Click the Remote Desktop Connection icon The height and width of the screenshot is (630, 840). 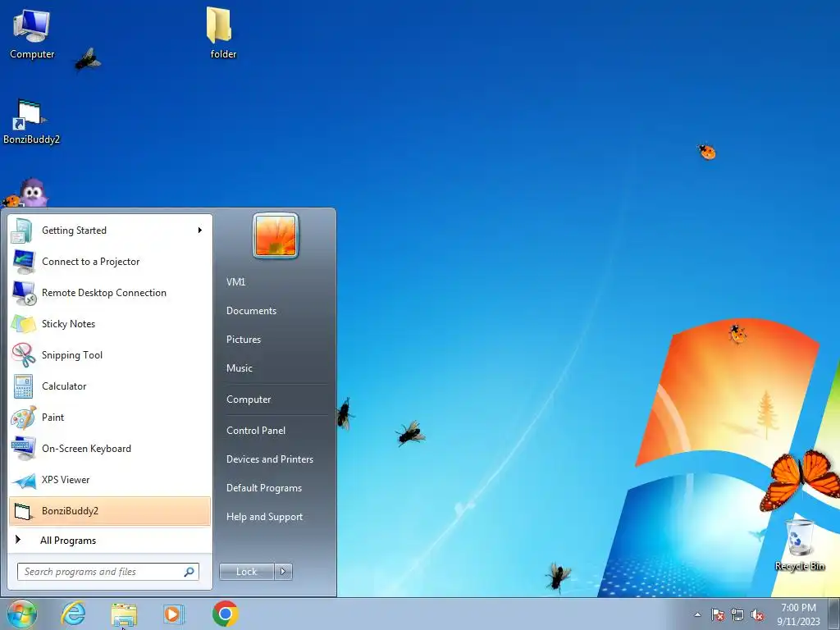pyautogui.click(x=23, y=293)
